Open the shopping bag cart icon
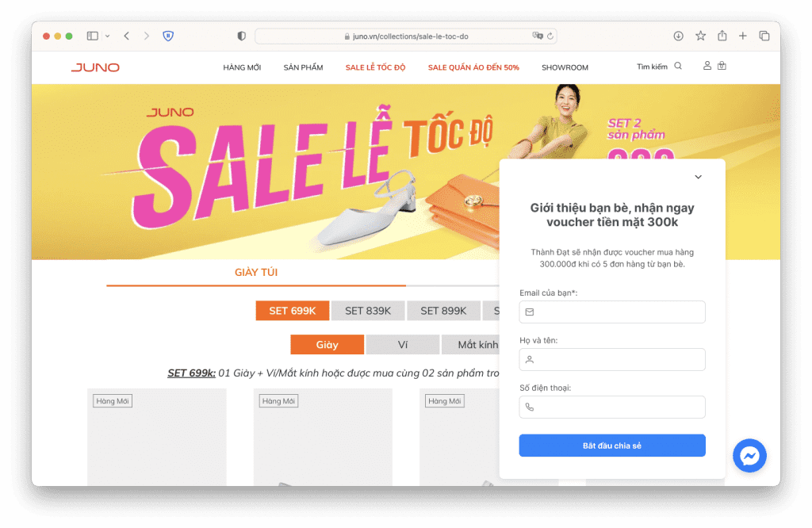812x528 pixels. click(x=722, y=66)
